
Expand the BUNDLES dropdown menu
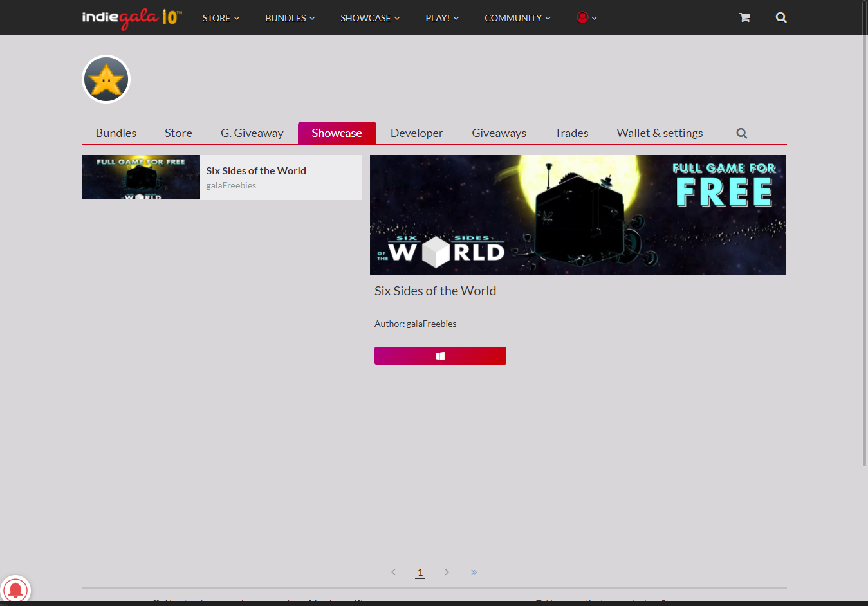pos(290,18)
